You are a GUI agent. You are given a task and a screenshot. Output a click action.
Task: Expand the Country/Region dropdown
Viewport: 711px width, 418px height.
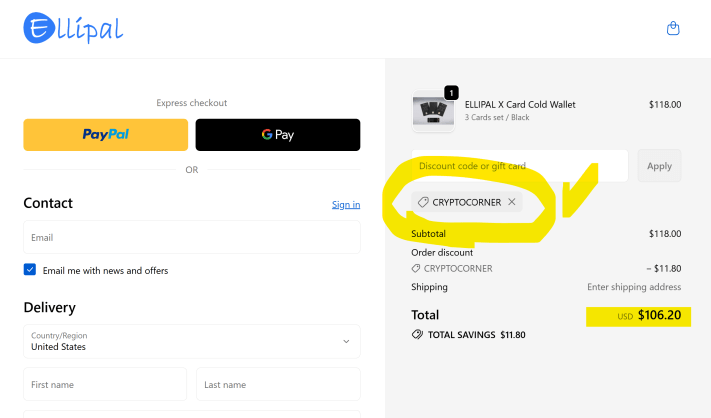[191, 341]
